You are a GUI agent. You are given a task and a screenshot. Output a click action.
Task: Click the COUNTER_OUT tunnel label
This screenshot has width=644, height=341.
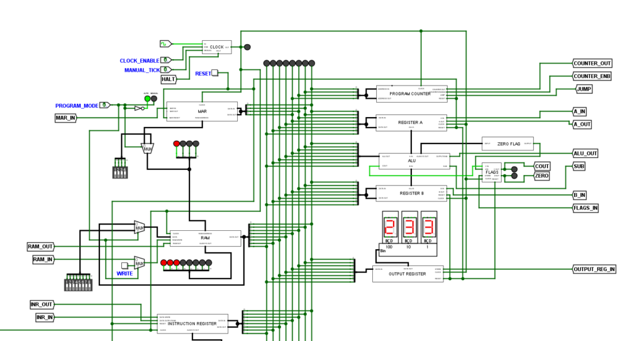(x=592, y=64)
